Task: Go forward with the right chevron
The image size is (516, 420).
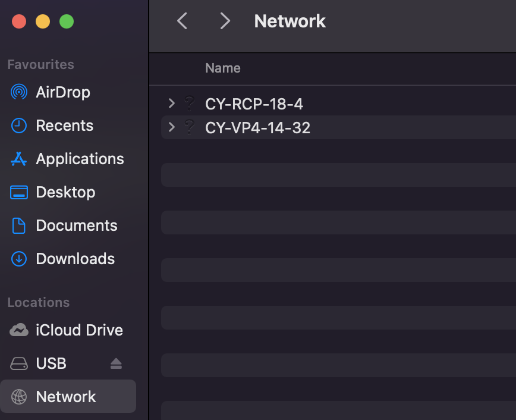Action: tap(225, 21)
